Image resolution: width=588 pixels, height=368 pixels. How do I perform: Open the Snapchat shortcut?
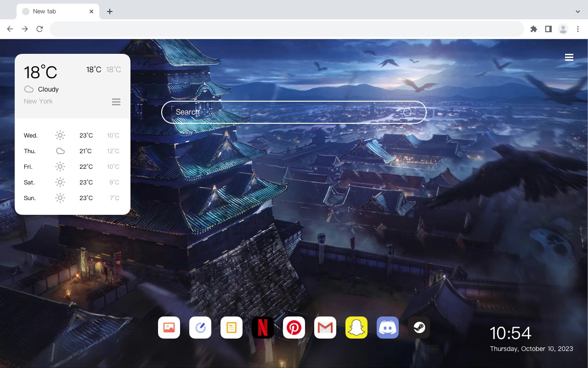pos(356,328)
